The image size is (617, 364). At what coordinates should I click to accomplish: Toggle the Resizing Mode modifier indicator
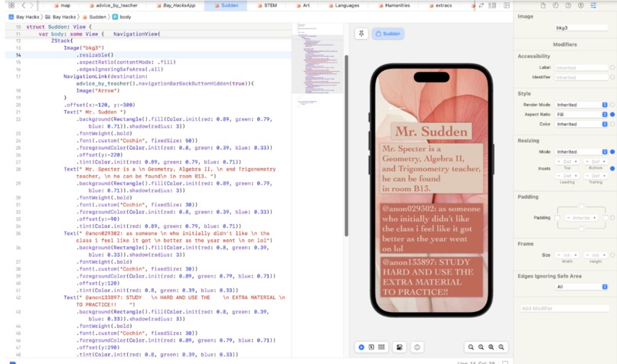(x=612, y=151)
